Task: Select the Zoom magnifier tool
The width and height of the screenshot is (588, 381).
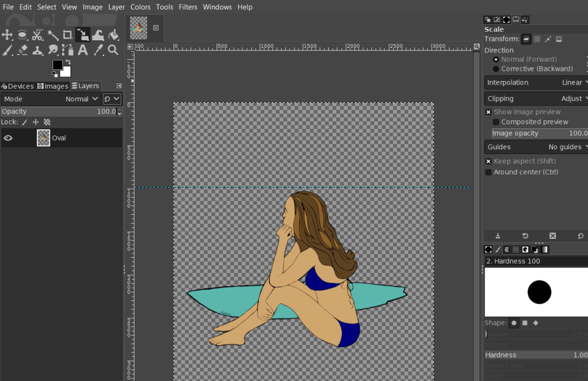Action: tap(113, 51)
